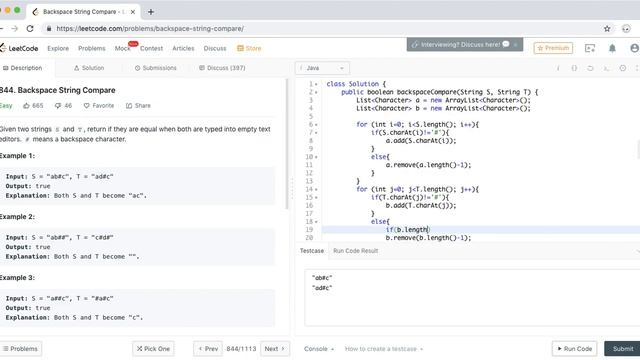Open Problems in top navigation
Viewport: 640px width, 360px height.
point(92,48)
